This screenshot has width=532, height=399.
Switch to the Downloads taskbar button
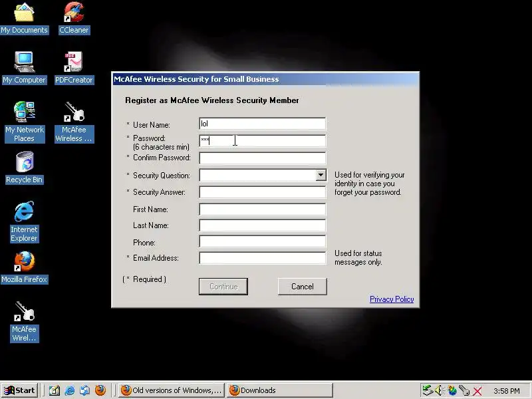(x=280, y=390)
